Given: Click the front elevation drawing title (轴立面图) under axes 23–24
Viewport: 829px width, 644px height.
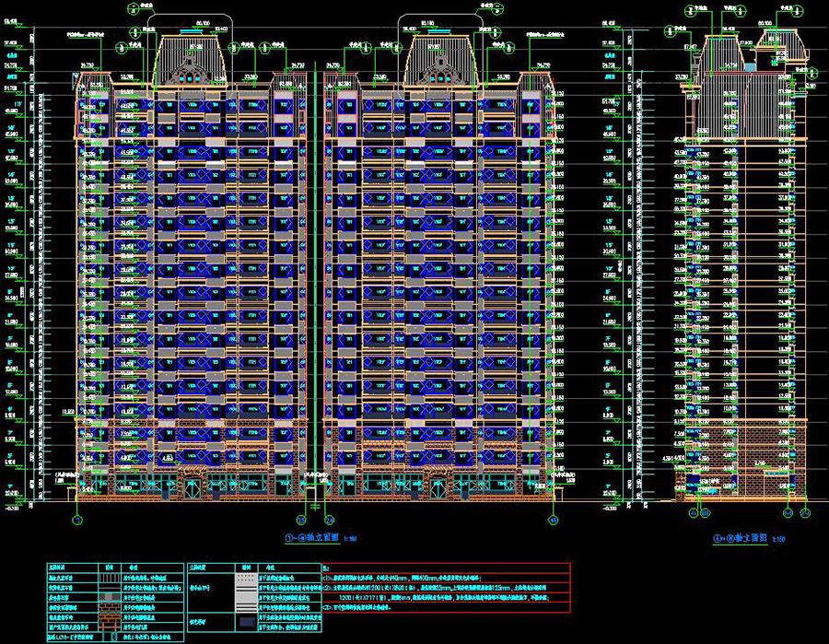Looking at the screenshot, I should click(x=312, y=538).
